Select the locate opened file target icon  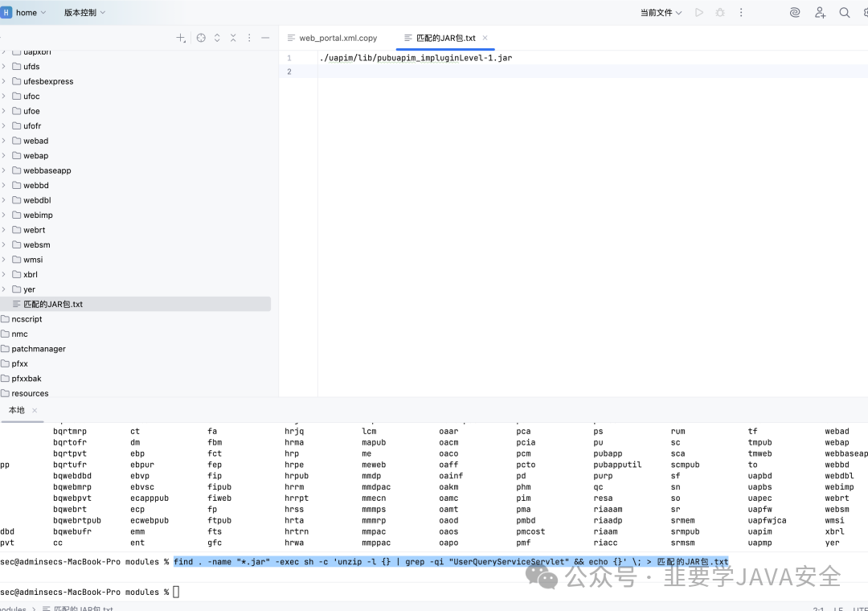tap(201, 38)
